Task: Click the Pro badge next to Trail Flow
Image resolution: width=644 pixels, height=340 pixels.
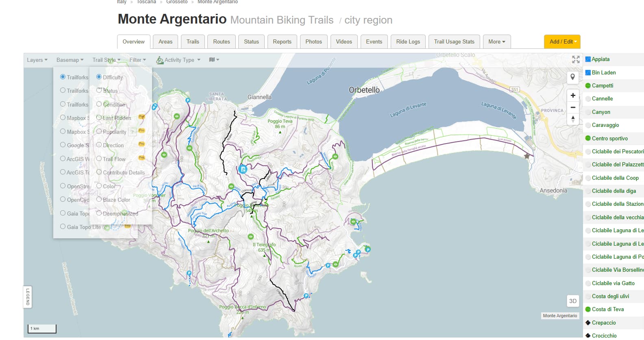Action: tap(141, 157)
